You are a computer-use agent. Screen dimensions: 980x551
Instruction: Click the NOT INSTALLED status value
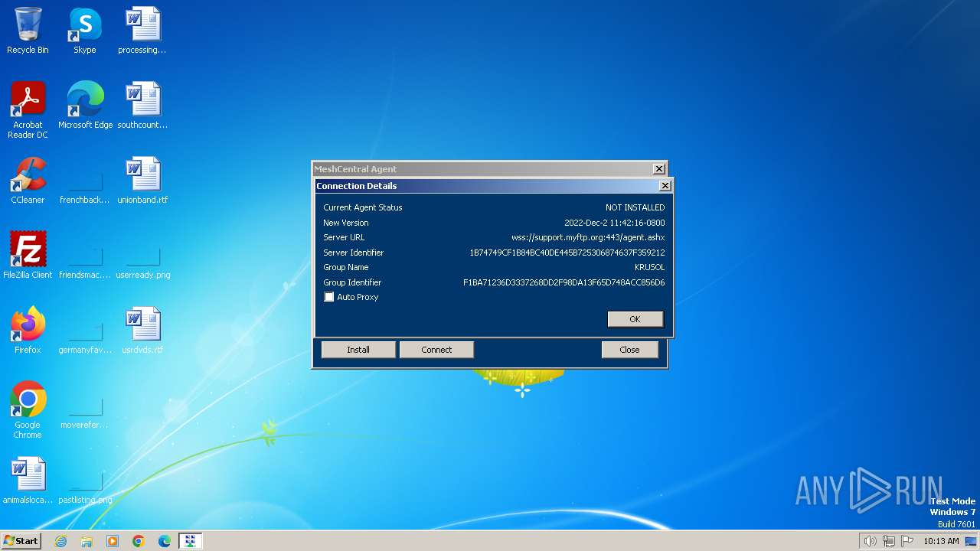tap(635, 207)
